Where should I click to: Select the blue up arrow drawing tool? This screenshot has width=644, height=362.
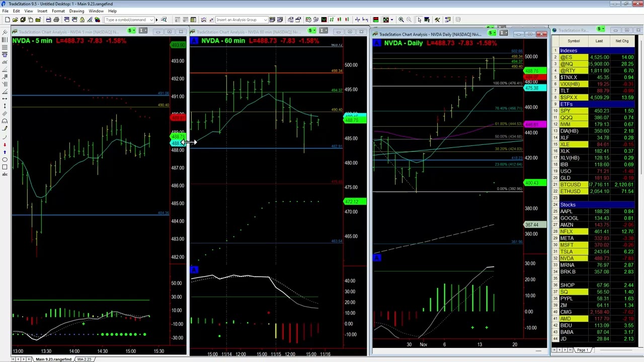pos(5,152)
